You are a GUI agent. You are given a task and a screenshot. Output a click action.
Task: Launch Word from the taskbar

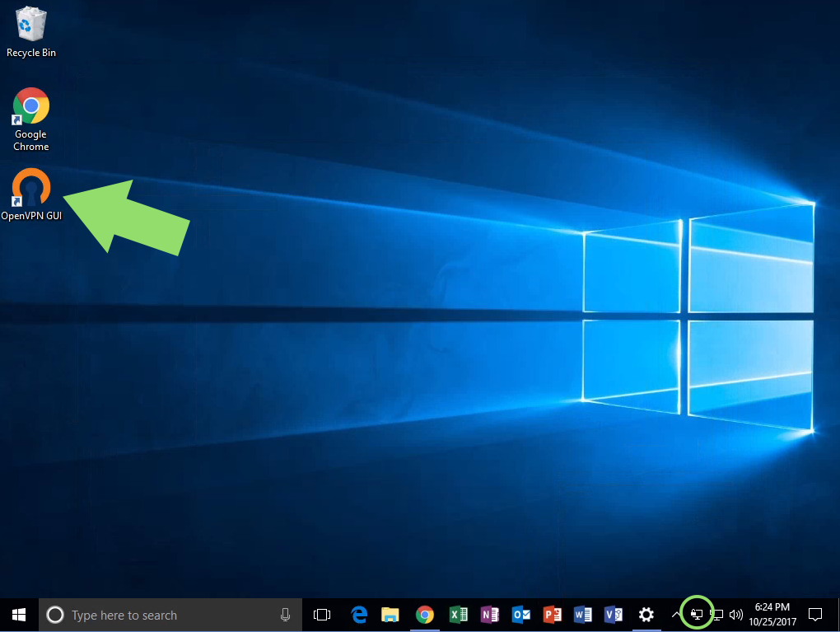coord(583,615)
